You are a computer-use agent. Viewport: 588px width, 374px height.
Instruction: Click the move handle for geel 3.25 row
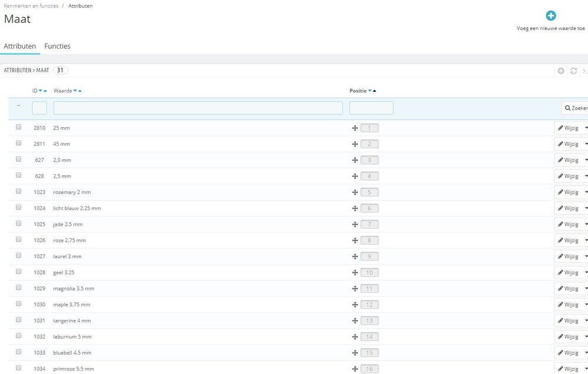[x=355, y=273]
